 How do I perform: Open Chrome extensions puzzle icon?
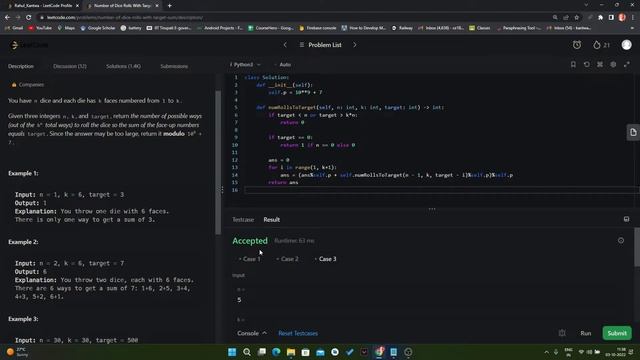click(x=600, y=18)
